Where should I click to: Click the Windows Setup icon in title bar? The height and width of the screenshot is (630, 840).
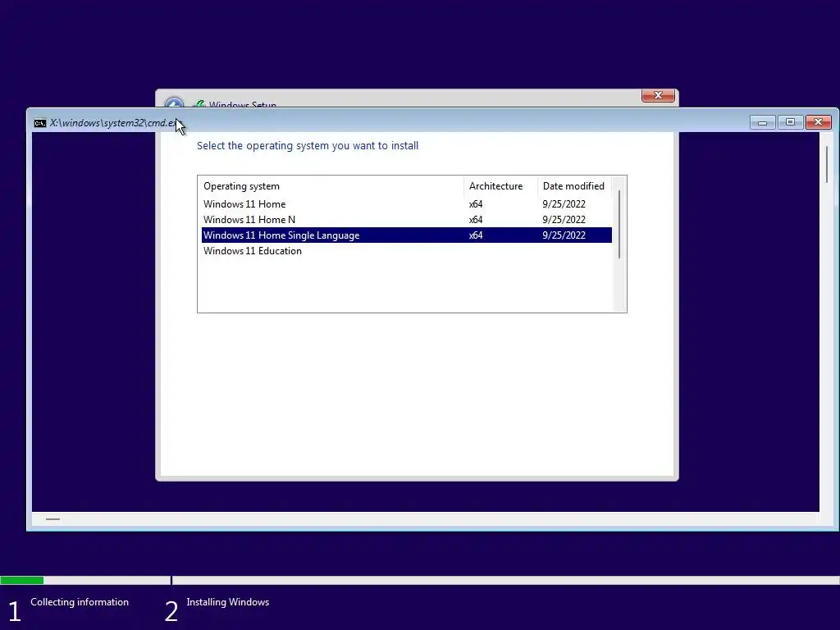tap(199, 104)
